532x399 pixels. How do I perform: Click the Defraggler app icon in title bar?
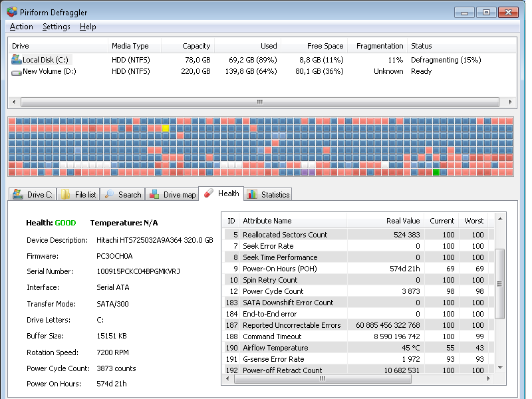[x=12, y=12]
